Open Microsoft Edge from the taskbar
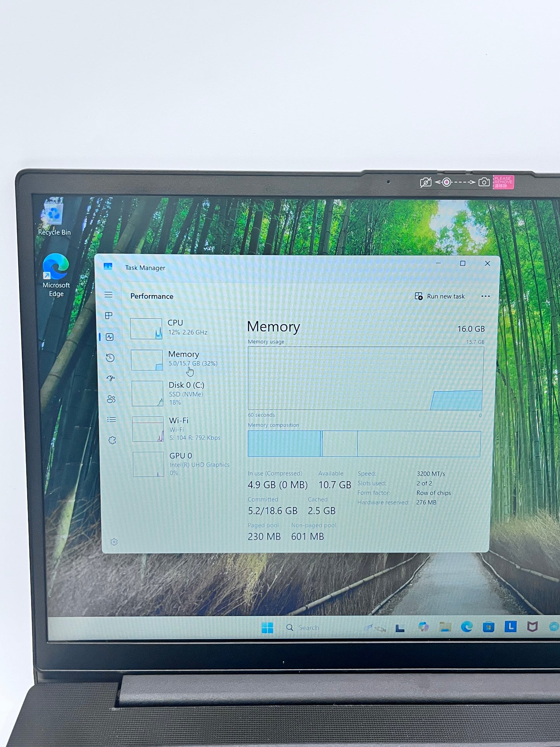 [x=467, y=627]
